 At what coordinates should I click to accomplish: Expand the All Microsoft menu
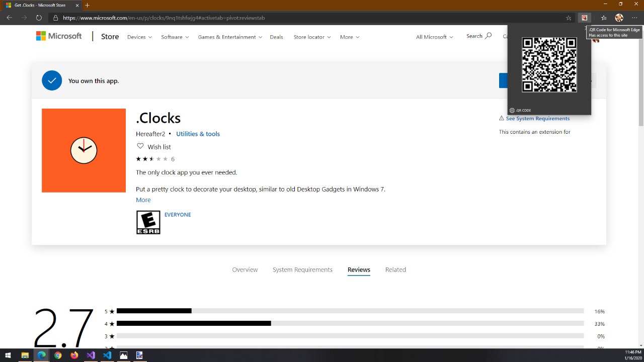click(435, 37)
